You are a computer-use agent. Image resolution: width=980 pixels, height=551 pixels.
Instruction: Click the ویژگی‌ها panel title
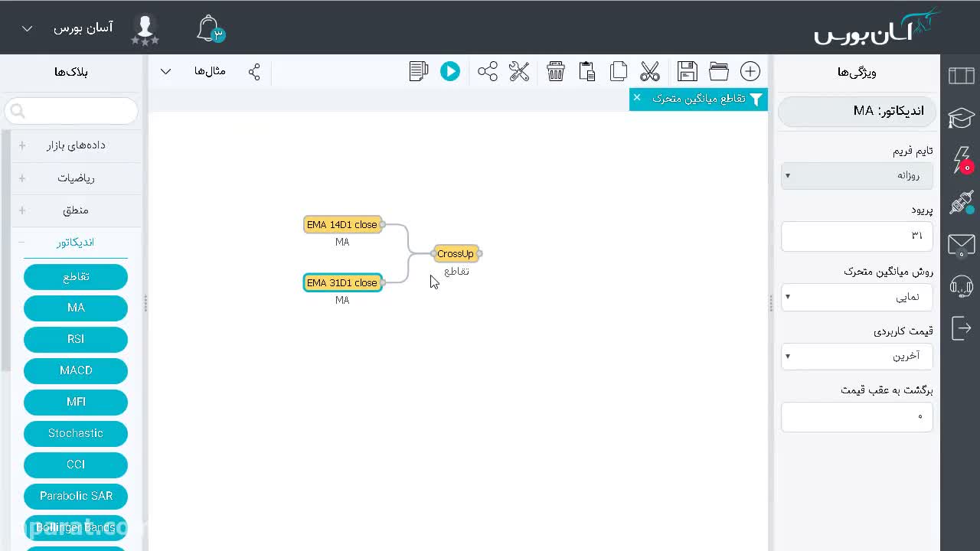pos(857,72)
